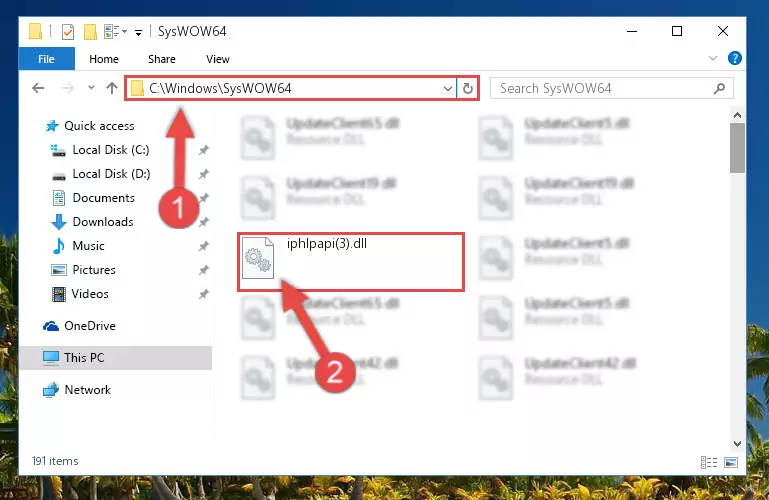The width and height of the screenshot is (769, 500).
Task: Go back with the left arrow
Action: [x=38, y=88]
